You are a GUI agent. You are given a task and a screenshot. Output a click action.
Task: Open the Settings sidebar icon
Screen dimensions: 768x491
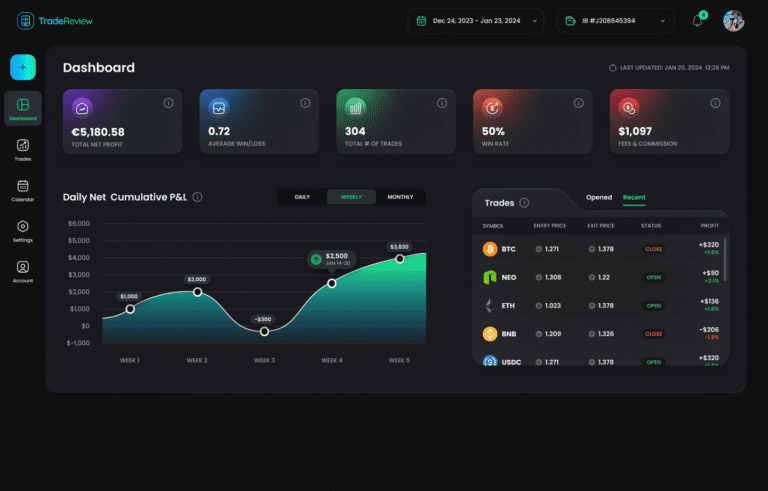click(x=22, y=230)
